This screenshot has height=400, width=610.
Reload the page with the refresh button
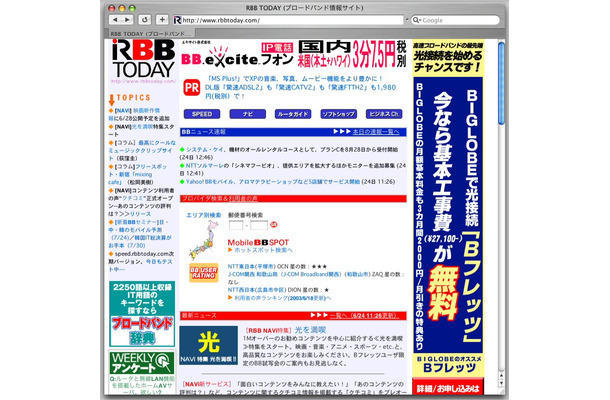145,19
